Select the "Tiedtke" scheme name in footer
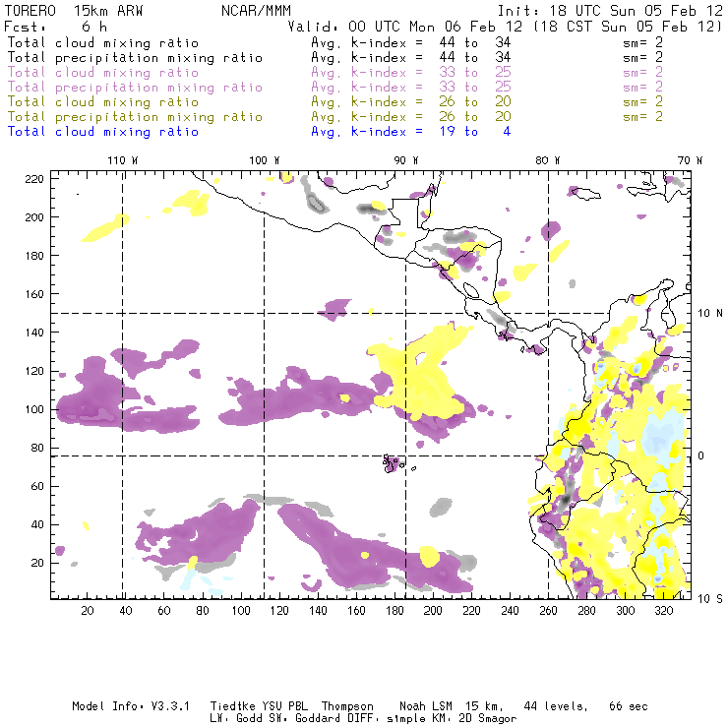This screenshot has width=728, height=728. (232, 706)
